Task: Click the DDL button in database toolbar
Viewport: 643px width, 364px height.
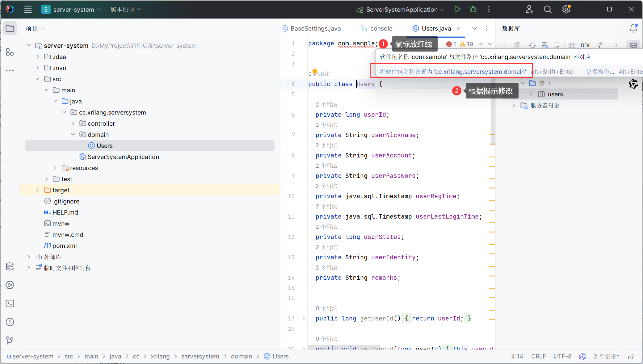Action: pyautogui.click(x=586, y=45)
